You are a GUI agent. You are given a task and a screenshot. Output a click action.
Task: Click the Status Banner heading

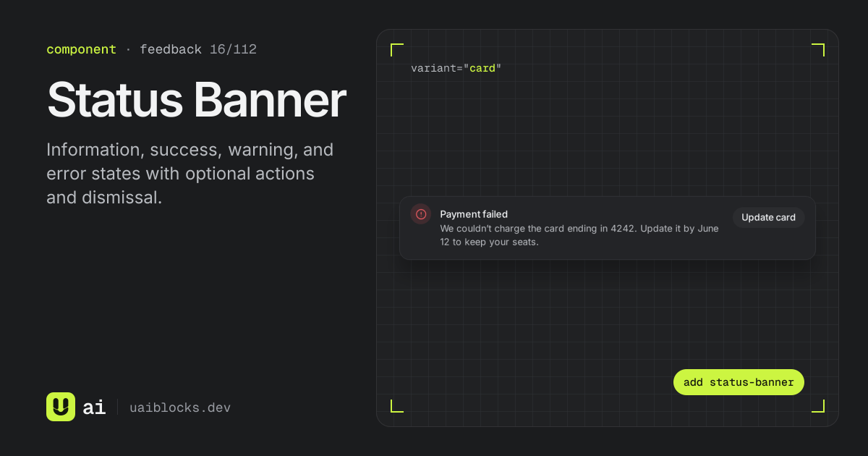pyautogui.click(x=197, y=99)
